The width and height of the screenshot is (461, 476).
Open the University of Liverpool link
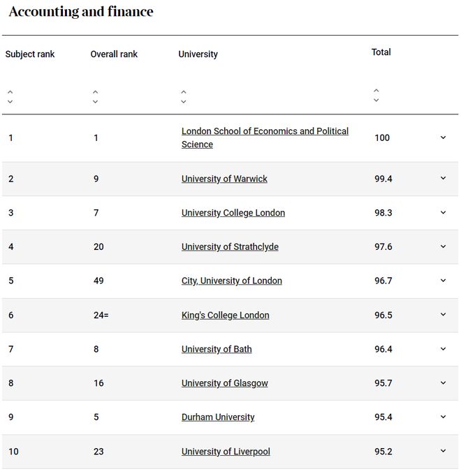click(226, 452)
